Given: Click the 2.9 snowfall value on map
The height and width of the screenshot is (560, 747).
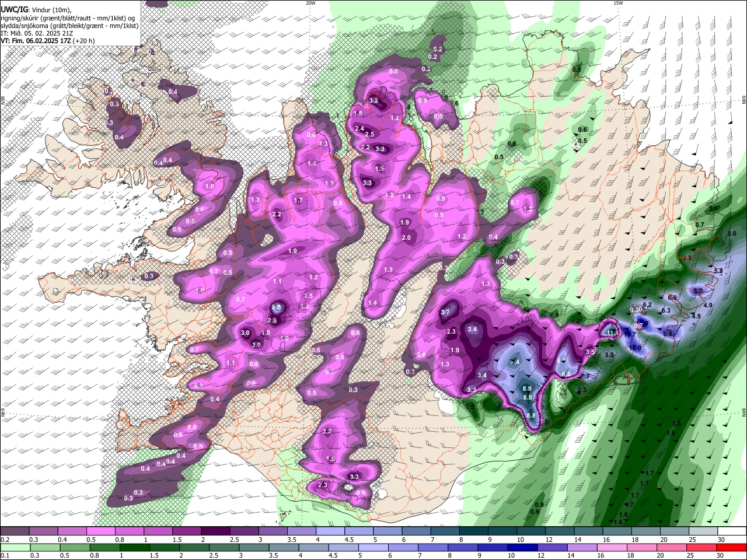Looking at the screenshot, I should coord(272,320).
